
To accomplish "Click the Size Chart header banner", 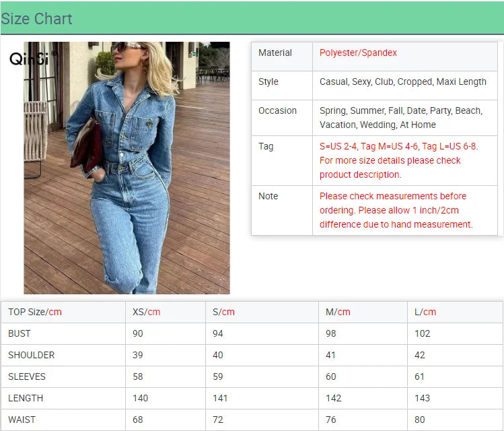I will (x=252, y=18).
